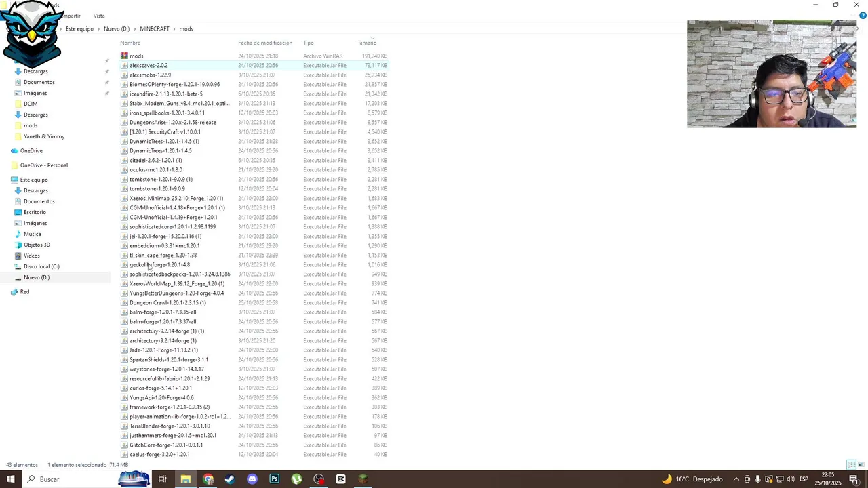This screenshot has width=868, height=488.
Task: Open Google Chrome from the taskbar
Action: coord(208,479)
